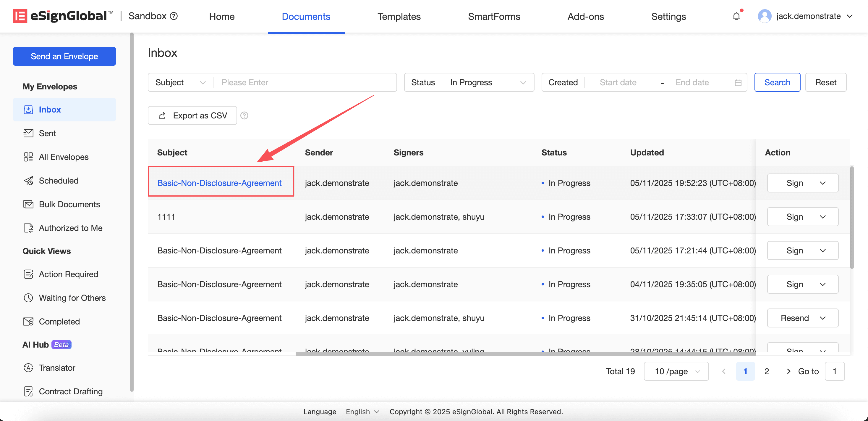Viewport: 868px width, 421px height.
Task: Expand the Subject filter type dropdown
Action: click(180, 82)
